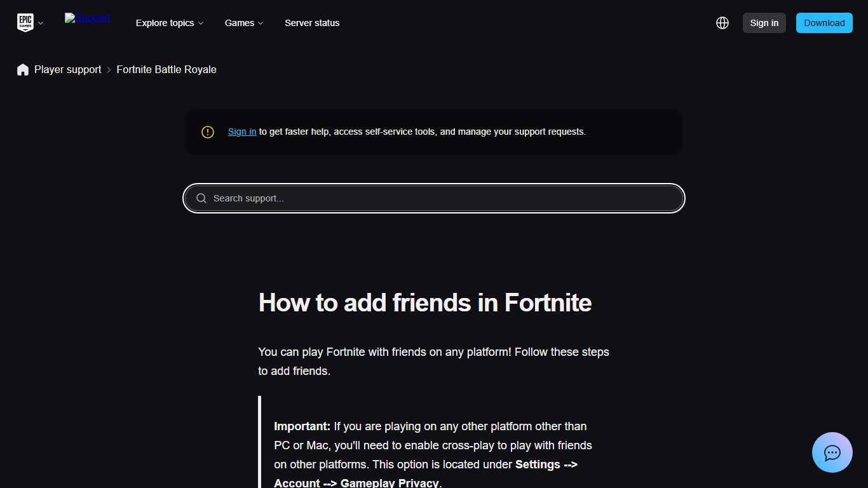
Task: Click the search magnifying glass icon
Action: pos(201,198)
